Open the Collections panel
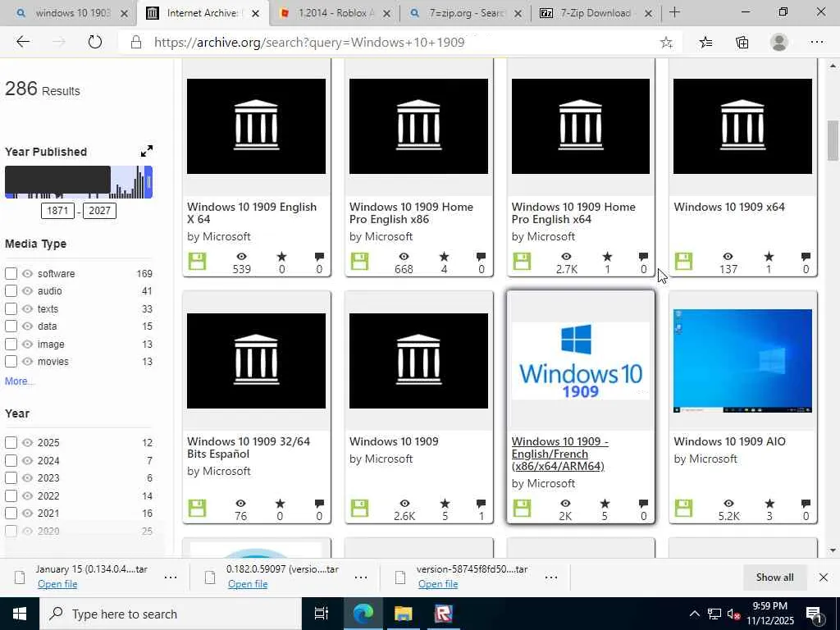The height and width of the screenshot is (630, 840). click(742, 43)
